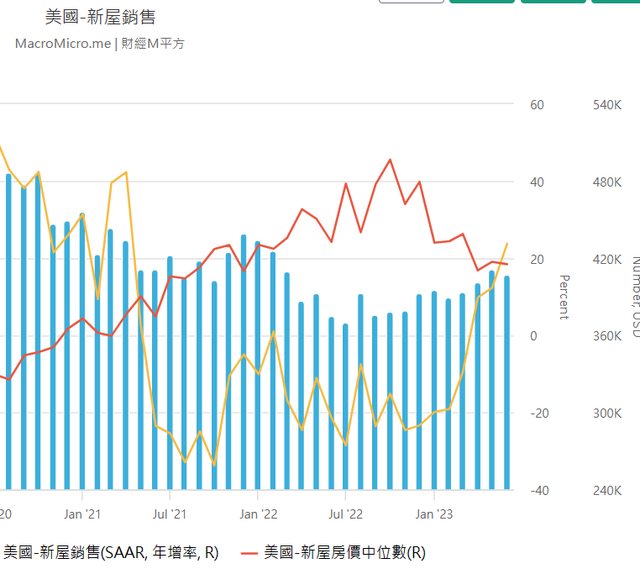Viewport: 640px width, 569px height.
Task: Click the 60 percent axis tick label
Action: point(537,105)
